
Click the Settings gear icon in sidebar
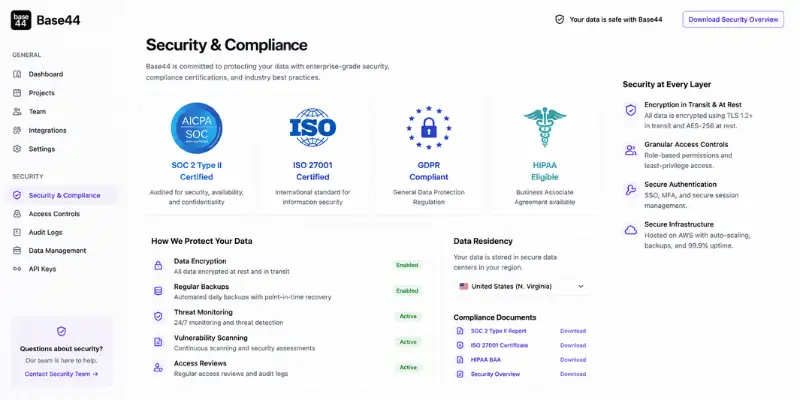click(x=17, y=149)
